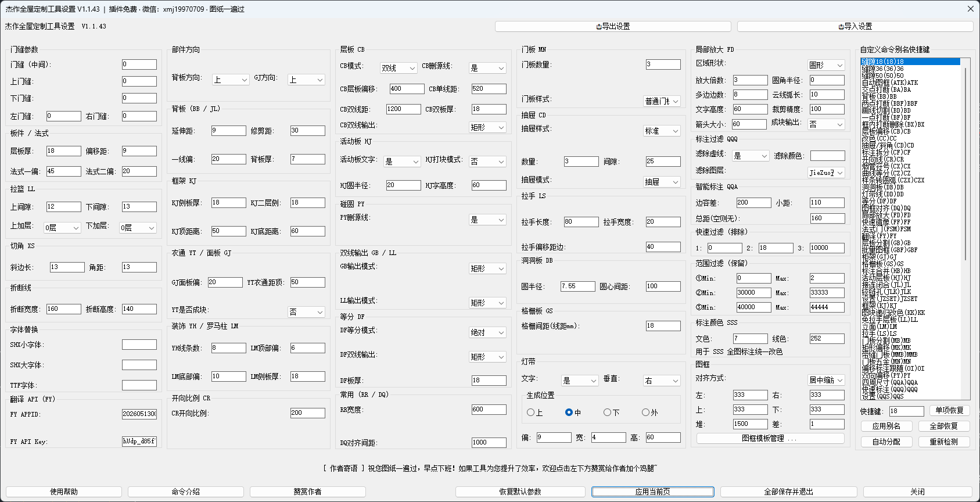Open the YT是否成块 dropdown
Screen dimensions: 980x502
coord(306,312)
